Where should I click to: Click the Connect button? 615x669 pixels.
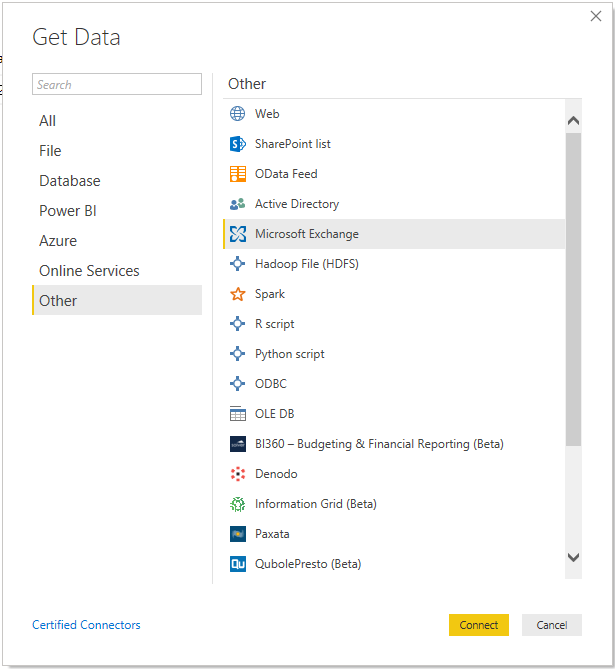[478, 625]
